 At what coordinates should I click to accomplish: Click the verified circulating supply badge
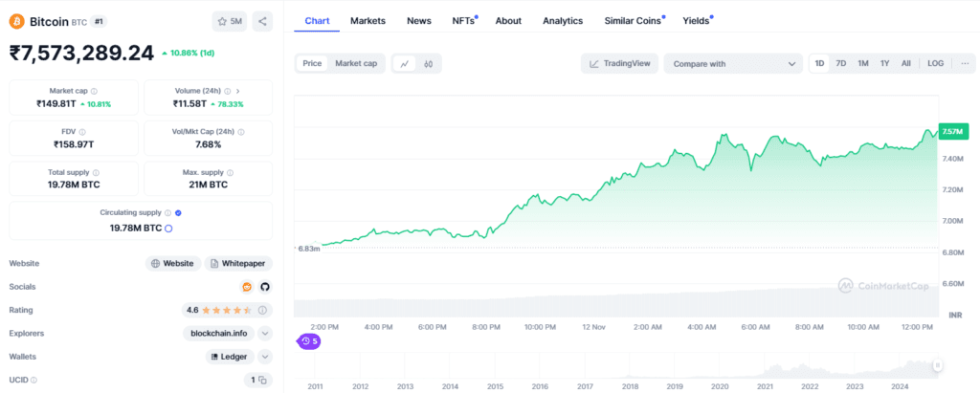point(178,213)
